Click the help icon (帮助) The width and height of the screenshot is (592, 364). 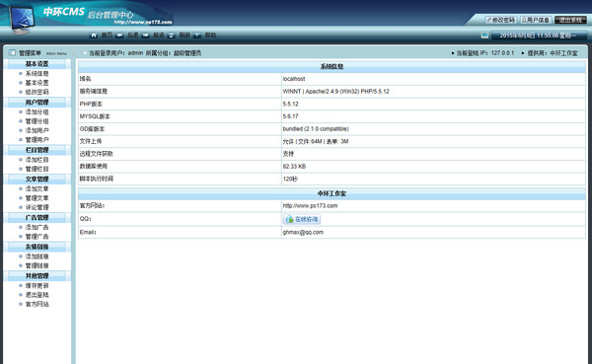tap(197, 36)
